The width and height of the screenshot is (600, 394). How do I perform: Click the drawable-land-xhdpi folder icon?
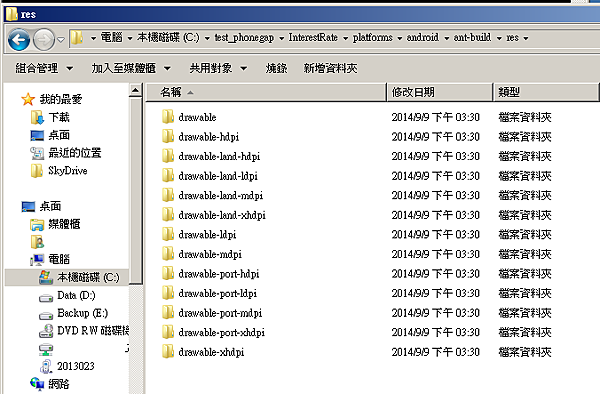(x=168, y=214)
